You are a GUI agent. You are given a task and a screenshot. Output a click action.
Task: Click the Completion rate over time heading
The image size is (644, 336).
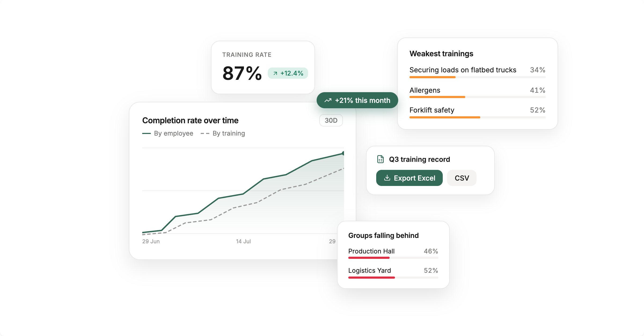coord(190,121)
